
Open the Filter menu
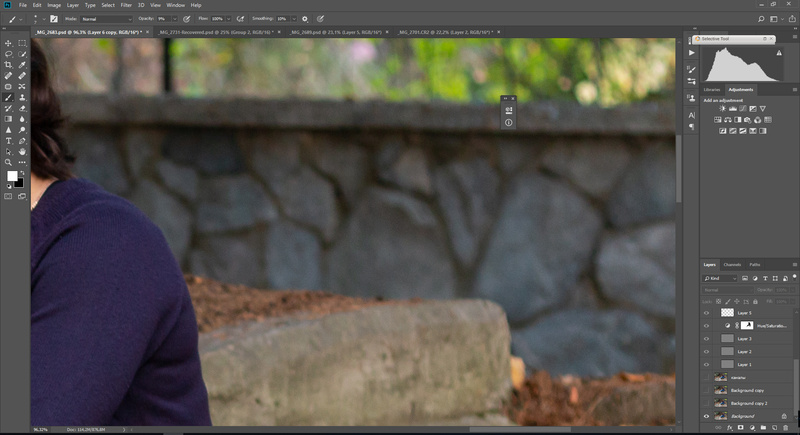(126, 5)
